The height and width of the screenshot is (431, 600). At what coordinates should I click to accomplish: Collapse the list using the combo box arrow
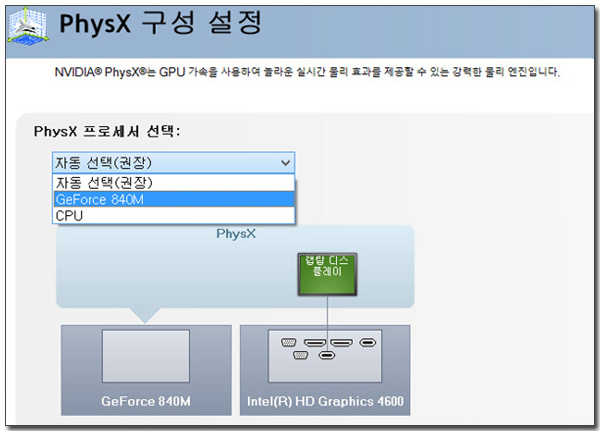(286, 162)
